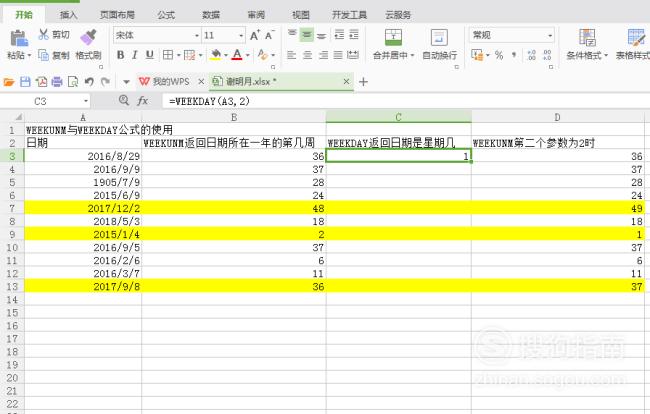Open the font size 11 dropdown
Image resolution: width=650 pixels, height=414 pixels.
click(241, 36)
